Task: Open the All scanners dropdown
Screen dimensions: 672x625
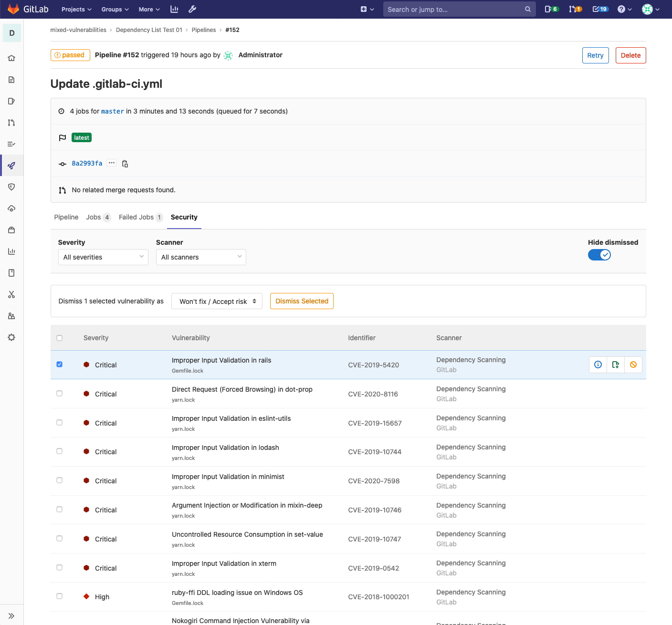Action: 200,257
